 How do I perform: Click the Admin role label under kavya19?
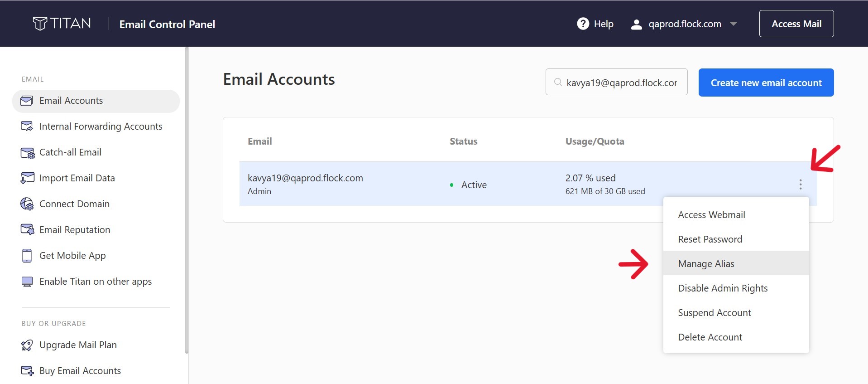click(259, 191)
